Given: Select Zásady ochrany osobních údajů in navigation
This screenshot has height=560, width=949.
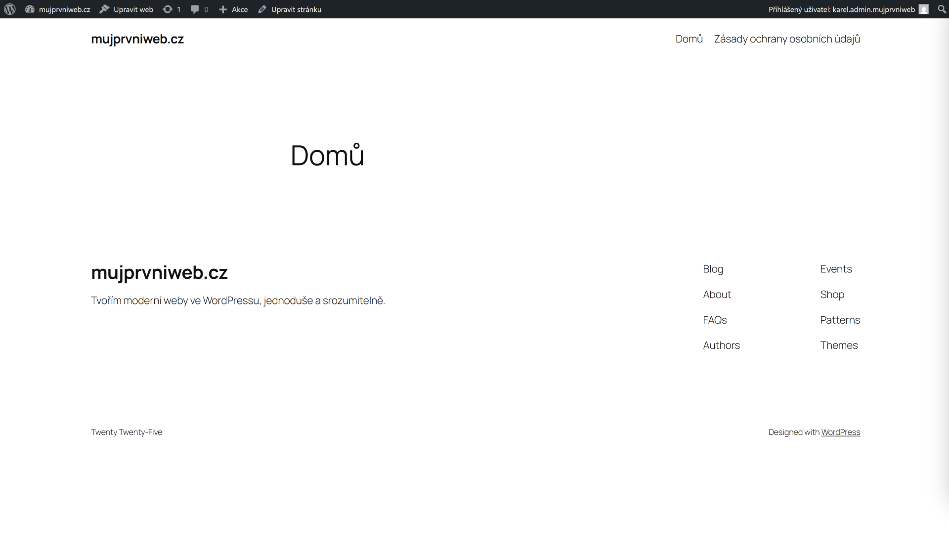Looking at the screenshot, I should [786, 39].
